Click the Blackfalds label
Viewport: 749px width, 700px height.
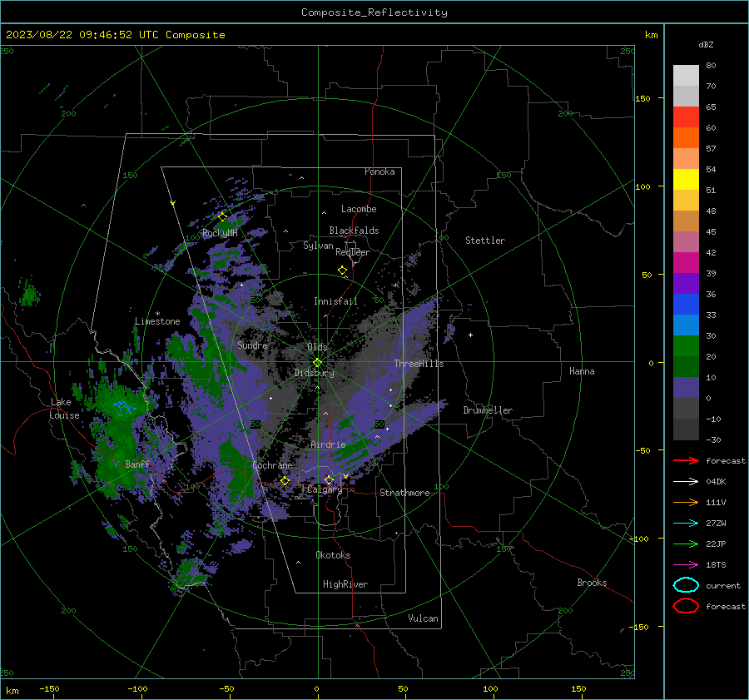coord(354,231)
